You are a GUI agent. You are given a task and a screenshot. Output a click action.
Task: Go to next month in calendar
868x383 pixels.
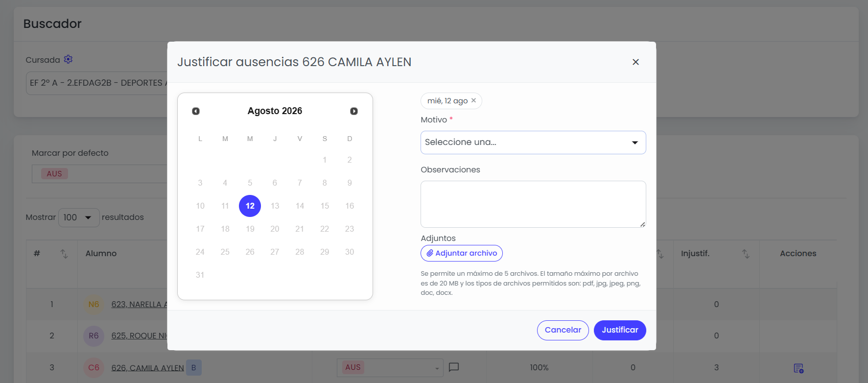click(354, 111)
